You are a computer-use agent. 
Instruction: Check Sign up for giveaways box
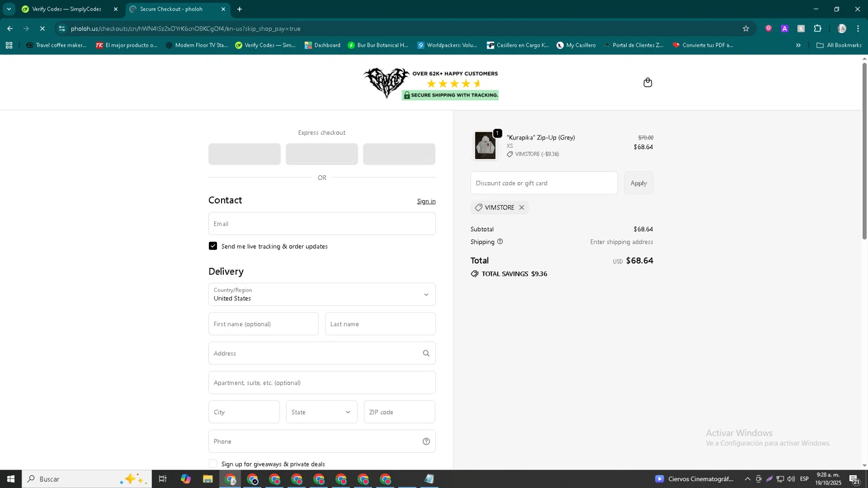[x=213, y=464]
